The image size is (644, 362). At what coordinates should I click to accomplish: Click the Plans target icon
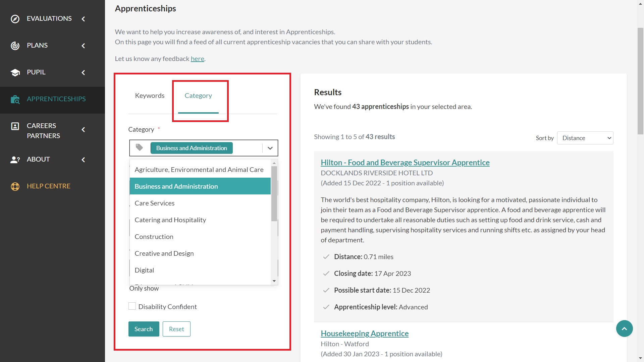[x=15, y=46]
